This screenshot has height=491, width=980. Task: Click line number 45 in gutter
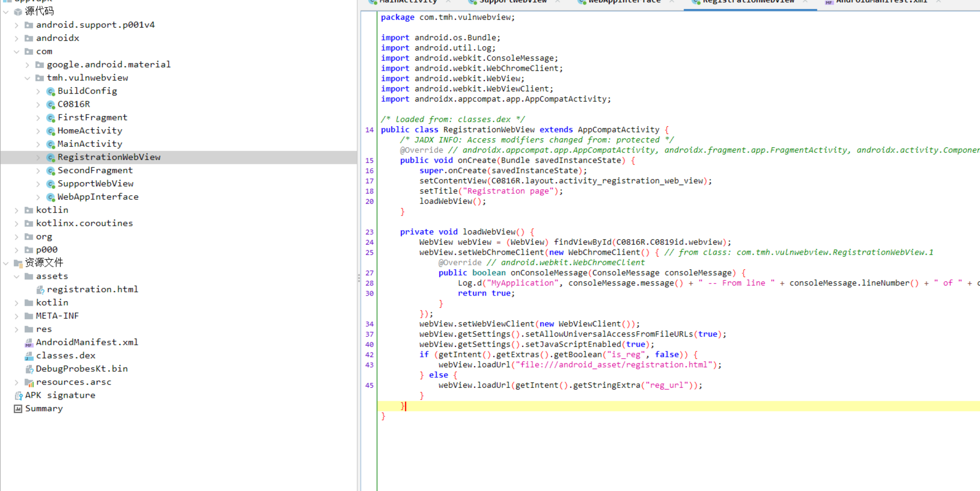pos(369,386)
